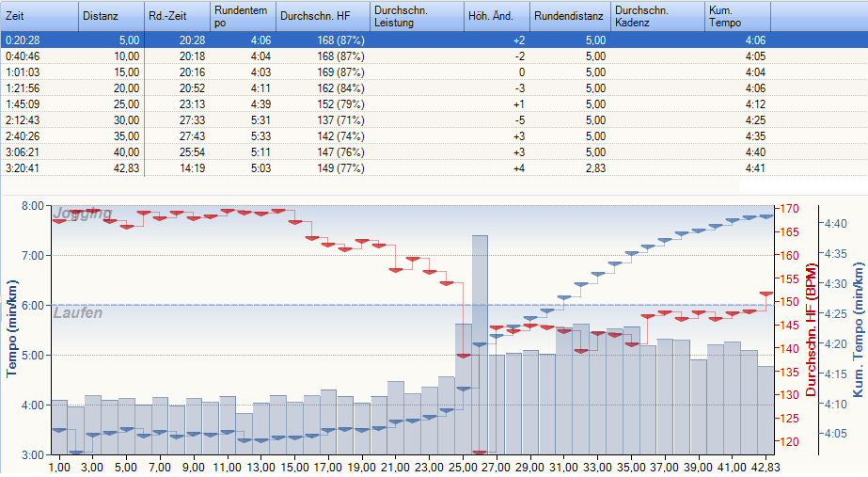Click the 8:00 pace axis tick label
Screen dimensions: 868x477
pyautogui.click(x=32, y=205)
